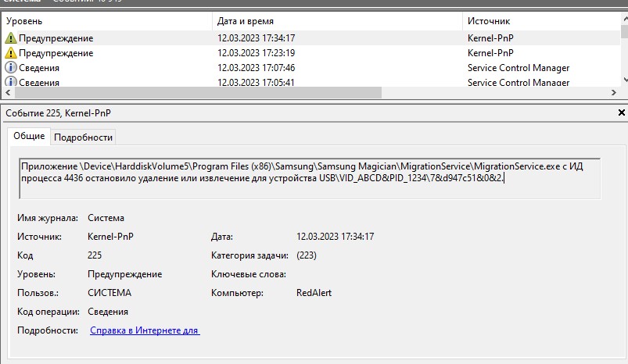
Task: Click warning icon of 17:34:17 event
Action: (11, 38)
